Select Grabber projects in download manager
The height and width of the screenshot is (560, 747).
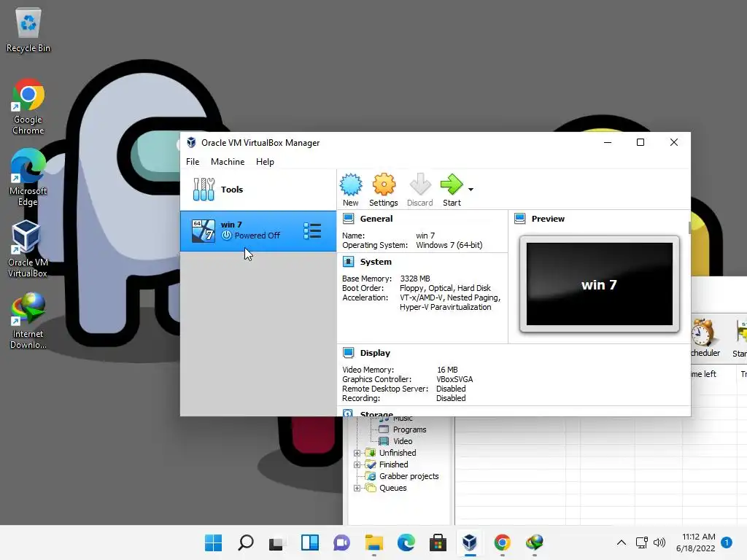click(x=409, y=476)
